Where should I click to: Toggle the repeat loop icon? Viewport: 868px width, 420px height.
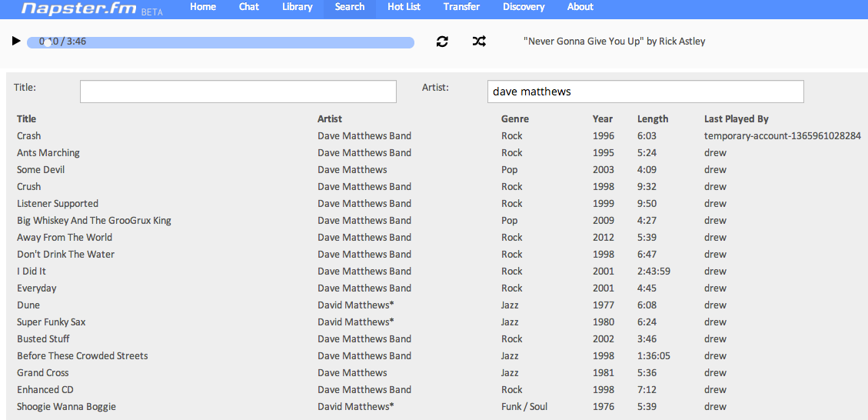pos(442,42)
